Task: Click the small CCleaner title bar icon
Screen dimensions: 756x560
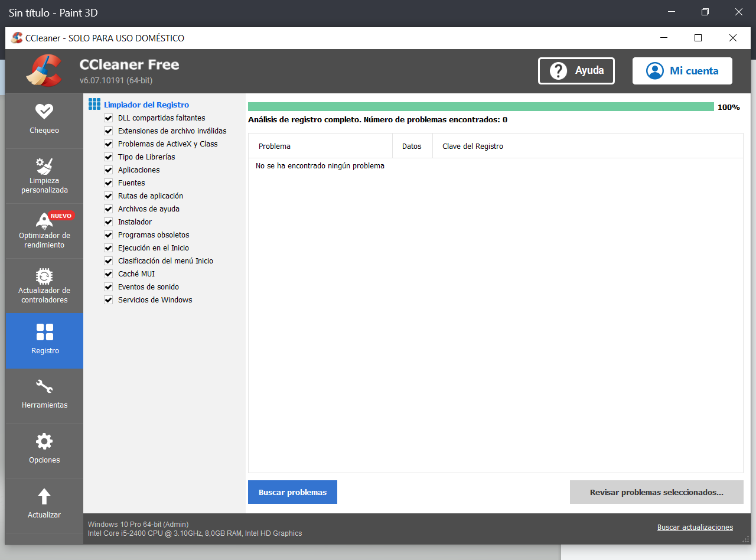Action: tap(17, 38)
